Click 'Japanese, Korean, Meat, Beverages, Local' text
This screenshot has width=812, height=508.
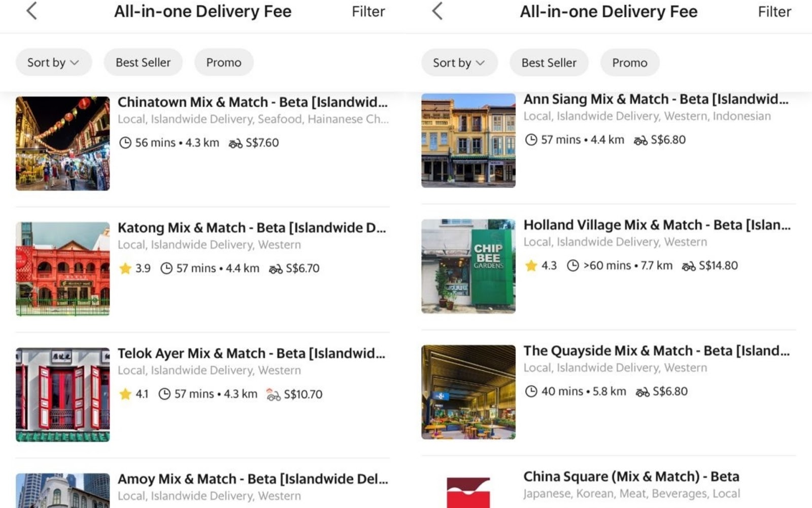coord(632,493)
